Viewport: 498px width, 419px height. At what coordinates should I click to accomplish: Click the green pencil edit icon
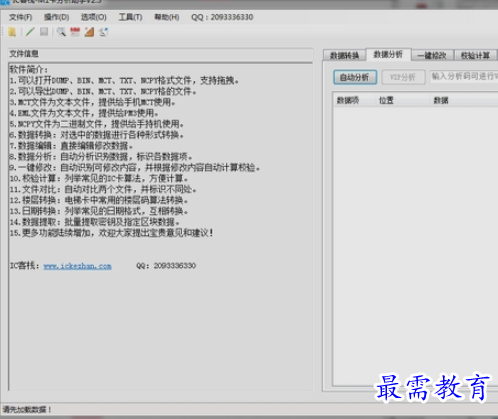coord(30,32)
